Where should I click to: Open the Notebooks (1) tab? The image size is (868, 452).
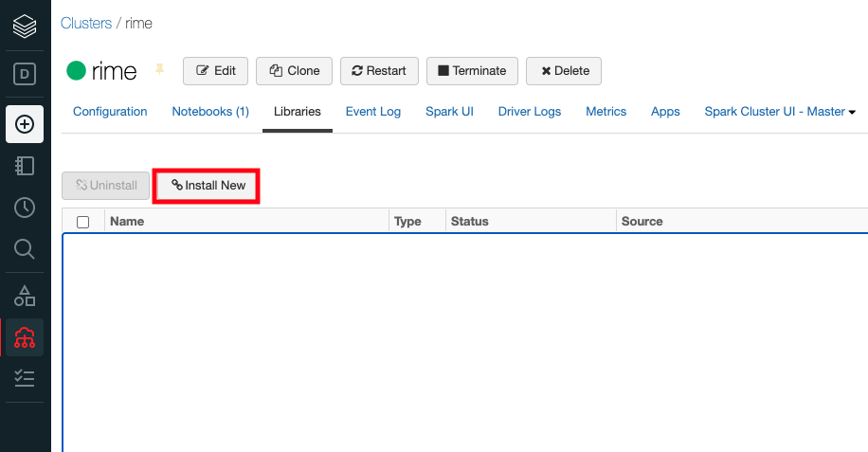click(x=210, y=111)
